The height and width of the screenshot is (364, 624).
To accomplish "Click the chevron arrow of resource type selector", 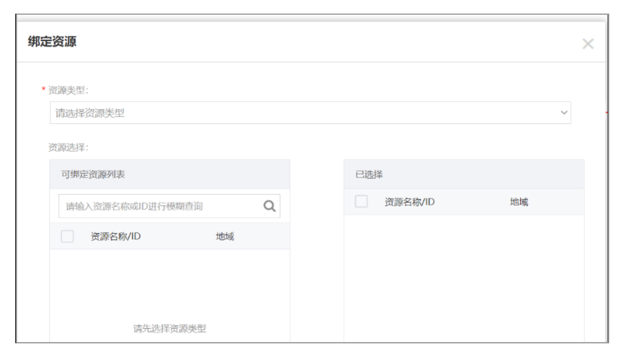I will [x=564, y=113].
